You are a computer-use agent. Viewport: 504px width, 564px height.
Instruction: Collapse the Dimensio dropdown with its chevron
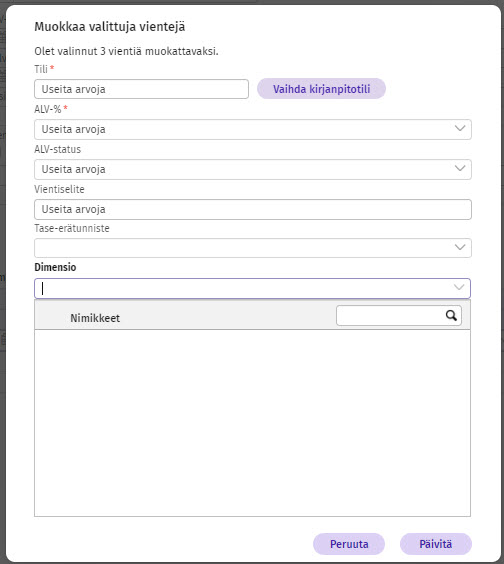click(459, 287)
